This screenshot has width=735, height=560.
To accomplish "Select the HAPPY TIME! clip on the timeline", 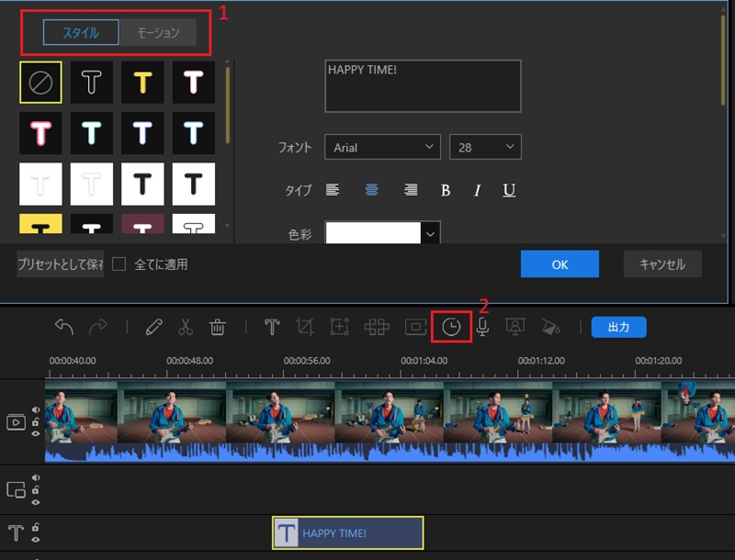I will tap(348, 532).
